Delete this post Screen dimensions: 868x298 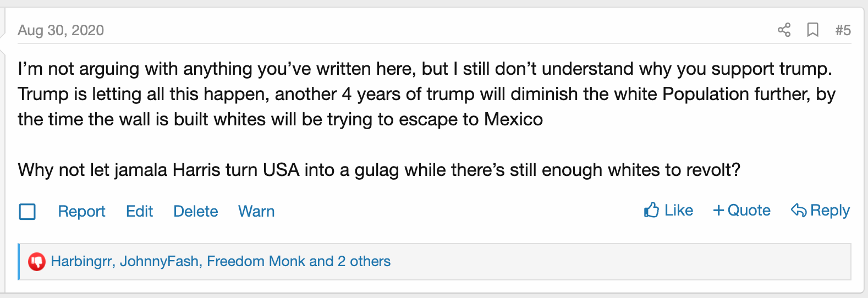[x=195, y=211]
